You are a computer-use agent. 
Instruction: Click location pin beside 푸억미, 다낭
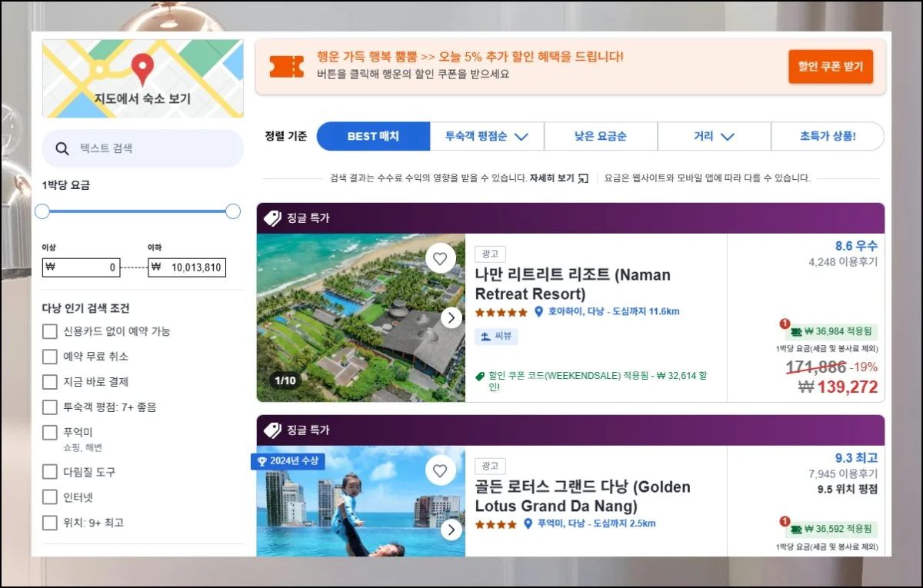tap(528, 524)
